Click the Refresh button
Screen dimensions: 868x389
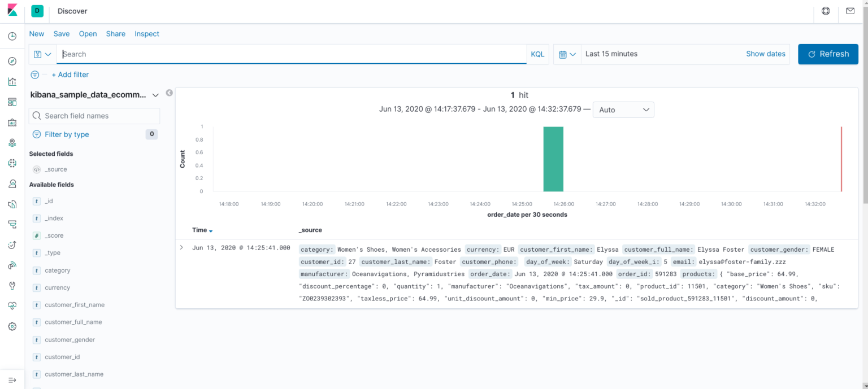(x=828, y=54)
